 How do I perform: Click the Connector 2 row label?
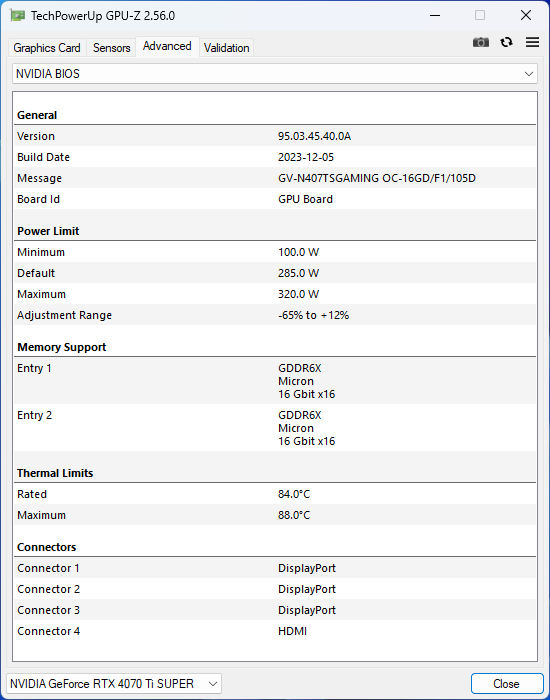click(48, 589)
